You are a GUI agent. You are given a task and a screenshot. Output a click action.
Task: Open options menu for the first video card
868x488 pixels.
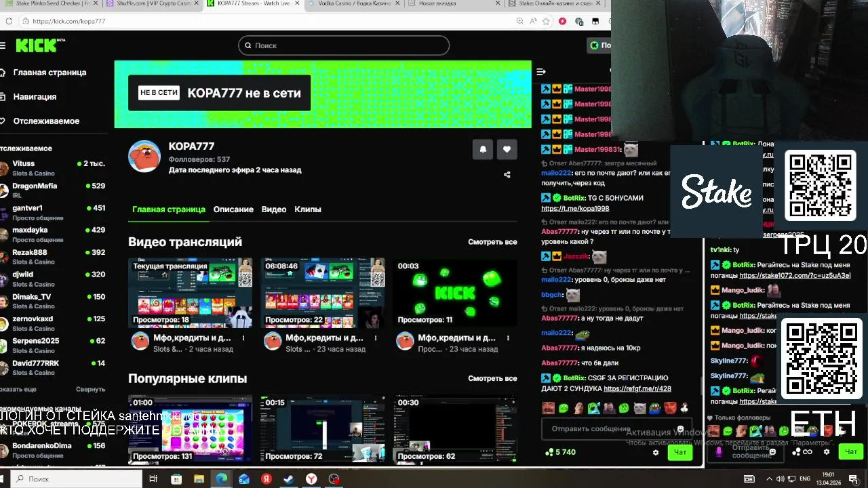coord(243,338)
